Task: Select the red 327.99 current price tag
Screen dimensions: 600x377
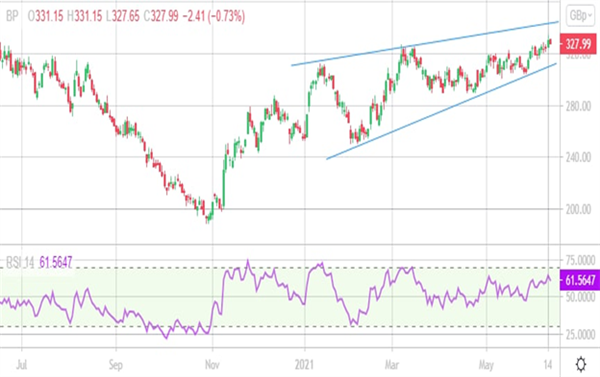Action: click(x=578, y=44)
